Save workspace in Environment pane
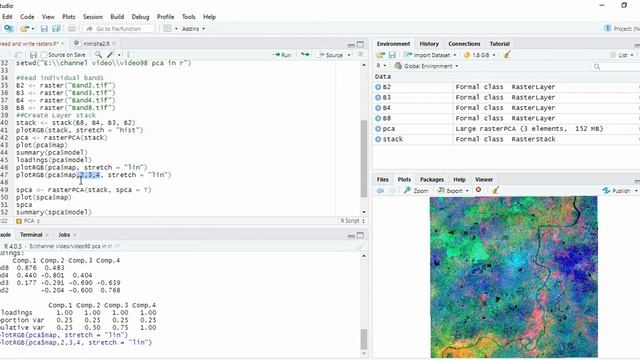This screenshot has width=640, height=360. [x=392, y=55]
